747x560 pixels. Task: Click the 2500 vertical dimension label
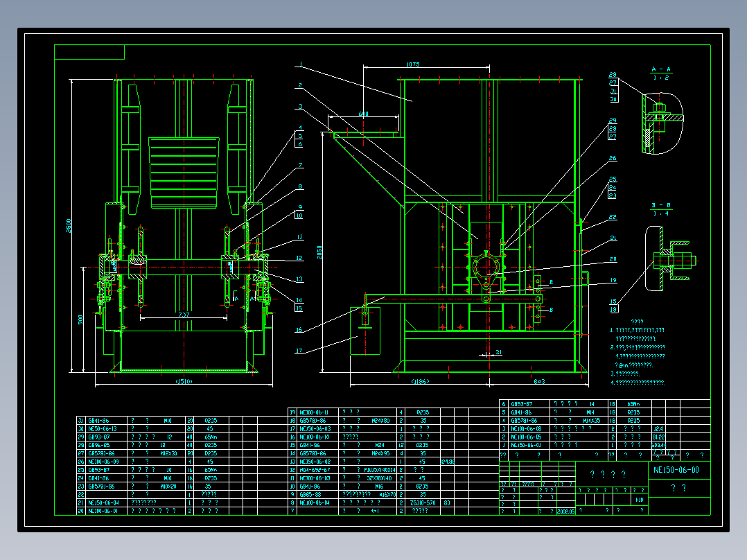(69, 225)
